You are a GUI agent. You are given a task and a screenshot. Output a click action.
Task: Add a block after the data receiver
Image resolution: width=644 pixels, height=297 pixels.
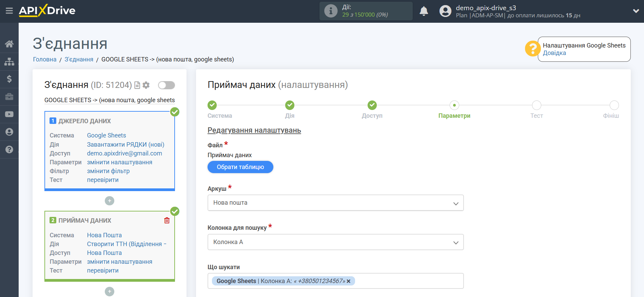[110, 292]
